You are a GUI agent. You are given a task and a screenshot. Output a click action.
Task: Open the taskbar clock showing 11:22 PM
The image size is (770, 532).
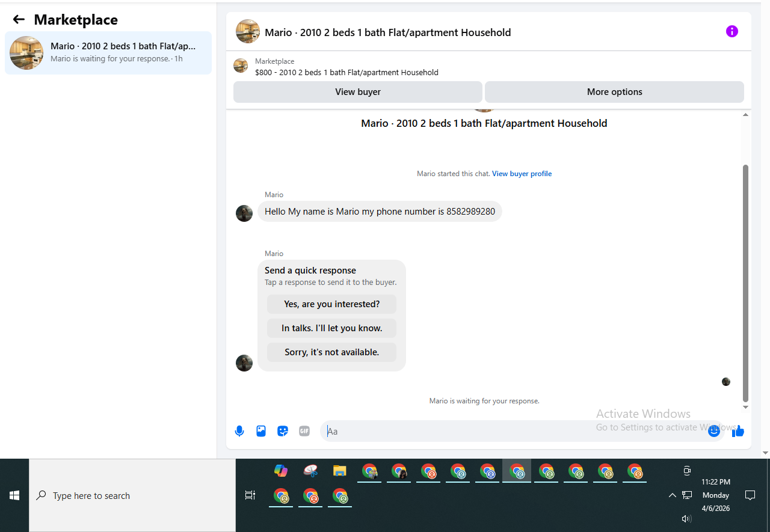pyautogui.click(x=716, y=495)
